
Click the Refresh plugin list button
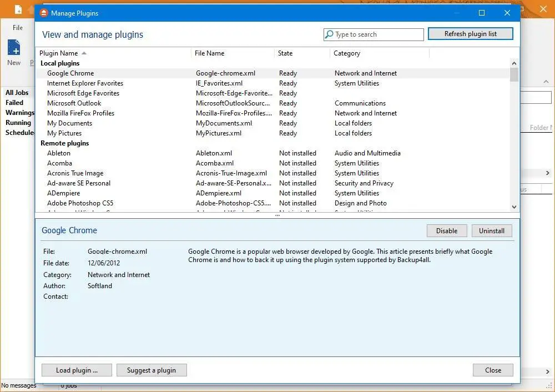[471, 34]
